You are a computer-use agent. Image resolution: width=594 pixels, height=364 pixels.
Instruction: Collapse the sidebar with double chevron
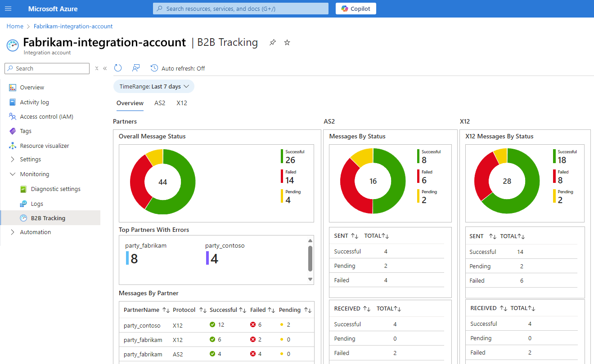[x=105, y=68]
